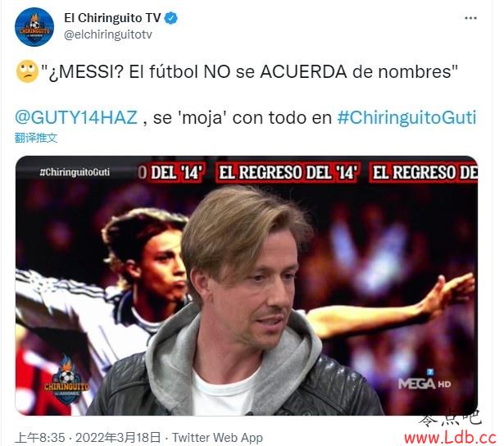This screenshot has width=504, height=446.
Task: Open the El Chiringuito TV display name
Action: [x=112, y=18]
